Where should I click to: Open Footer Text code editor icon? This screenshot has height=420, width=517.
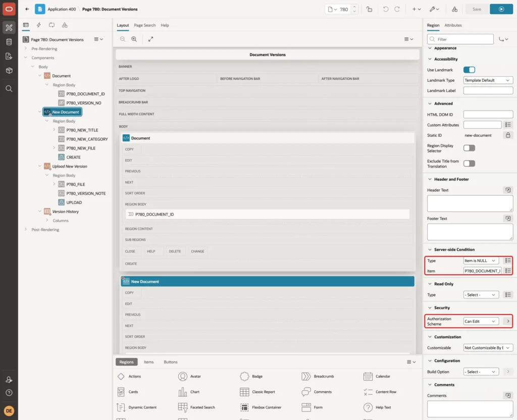508,218
